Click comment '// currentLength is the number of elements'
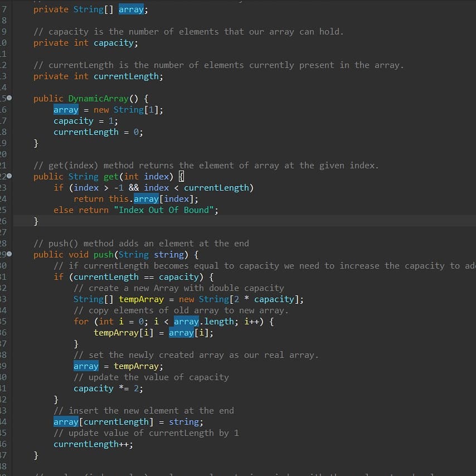This screenshot has width=476, height=476. [218, 65]
